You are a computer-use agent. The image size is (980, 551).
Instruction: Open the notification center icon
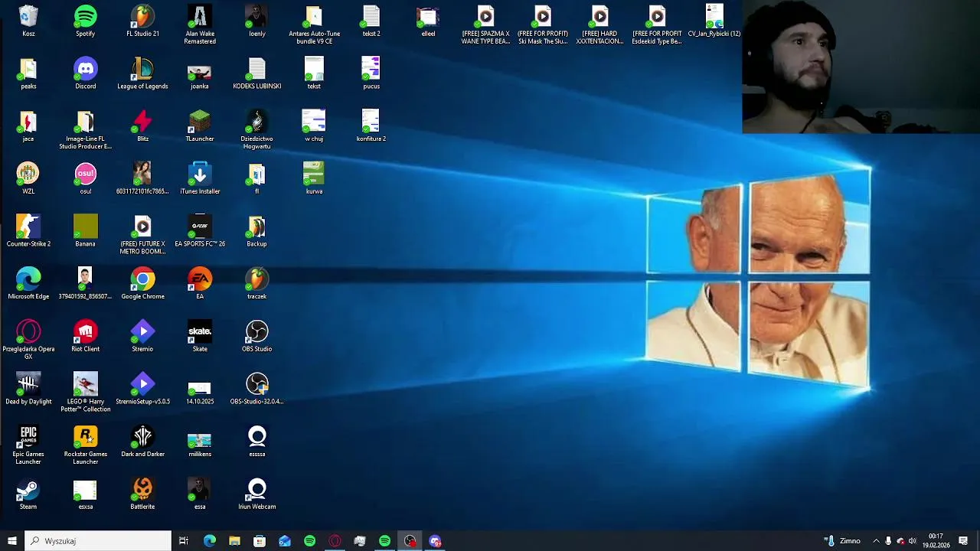pyautogui.click(x=963, y=541)
